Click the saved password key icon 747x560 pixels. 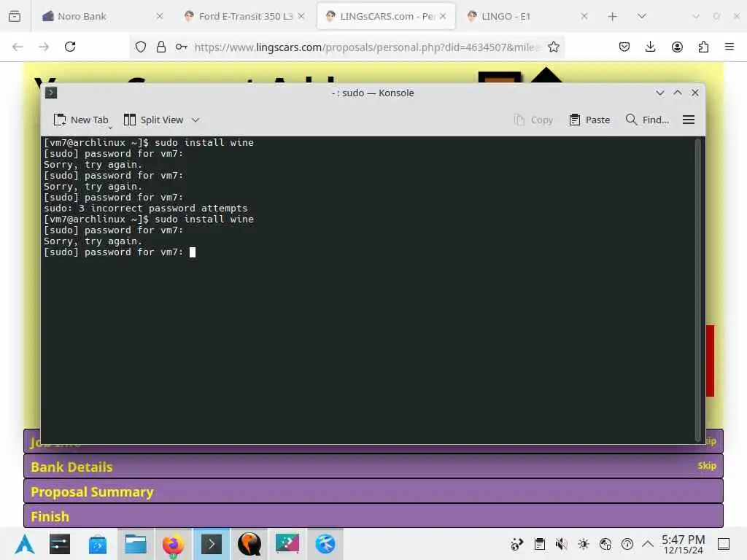[181, 47]
